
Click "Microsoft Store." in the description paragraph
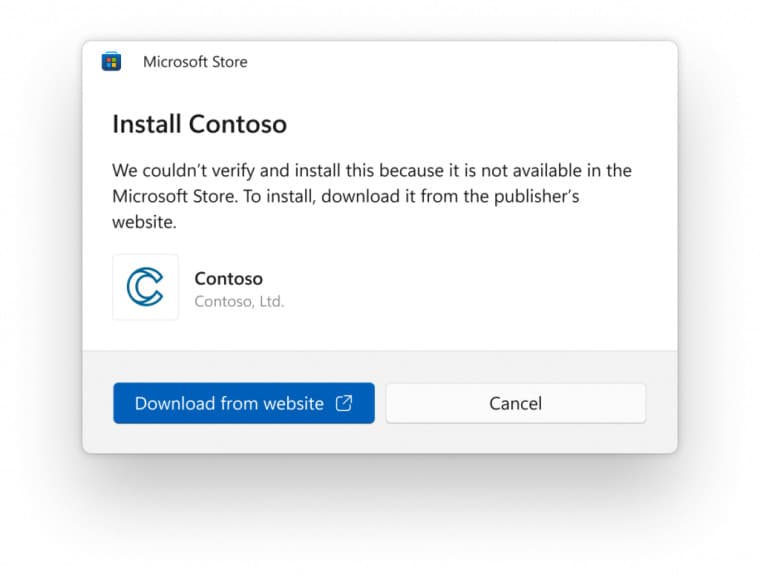(x=174, y=196)
